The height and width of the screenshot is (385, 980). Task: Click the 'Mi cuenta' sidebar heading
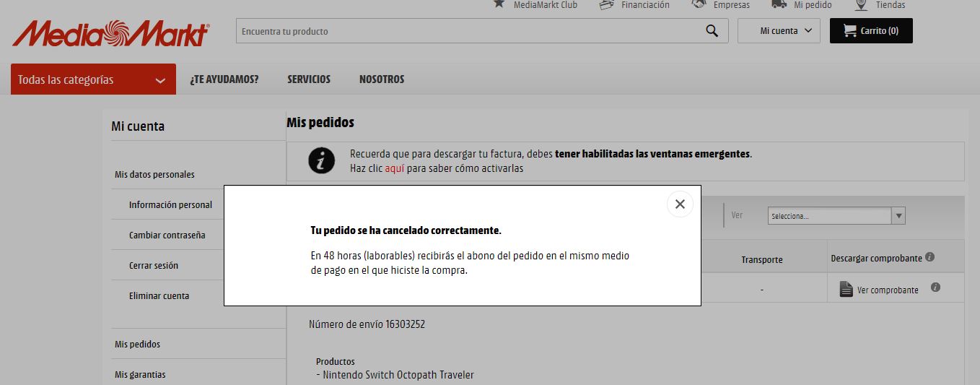click(138, 126)
